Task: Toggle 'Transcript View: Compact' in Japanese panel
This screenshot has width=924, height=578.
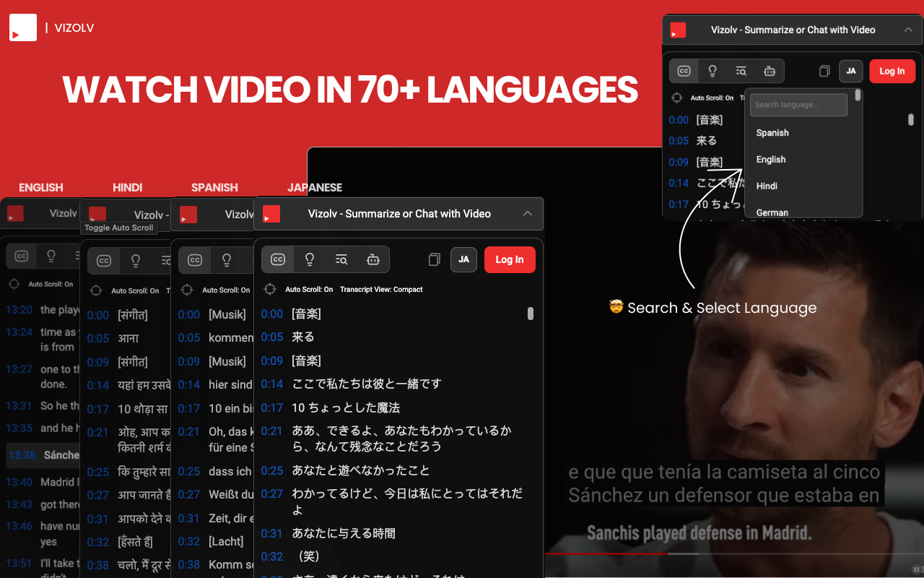Action: tap(381, 290)
